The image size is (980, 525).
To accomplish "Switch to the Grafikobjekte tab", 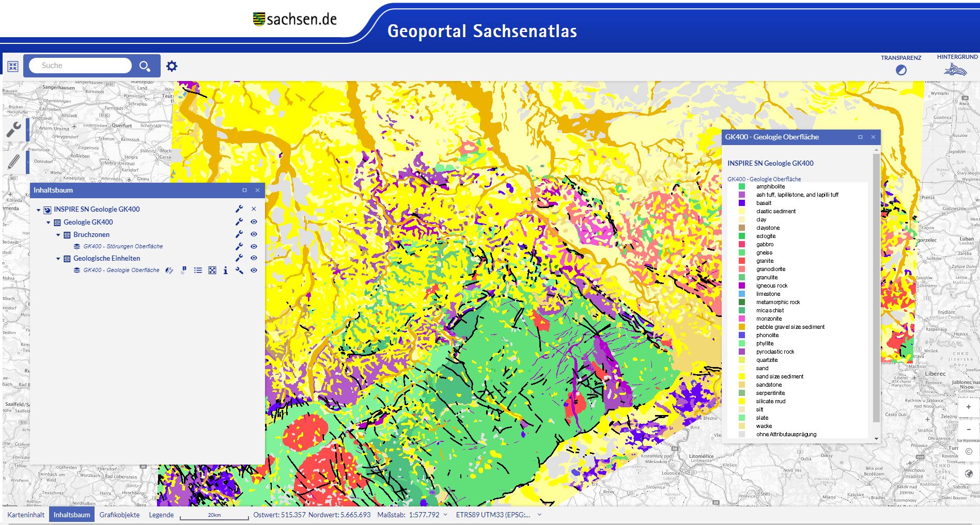I will pos(119,515).
